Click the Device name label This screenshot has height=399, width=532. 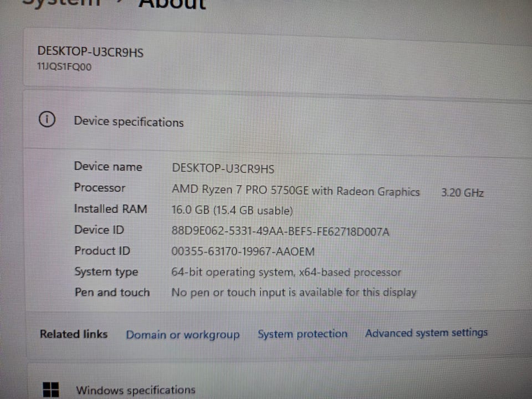tap(108, 166)
